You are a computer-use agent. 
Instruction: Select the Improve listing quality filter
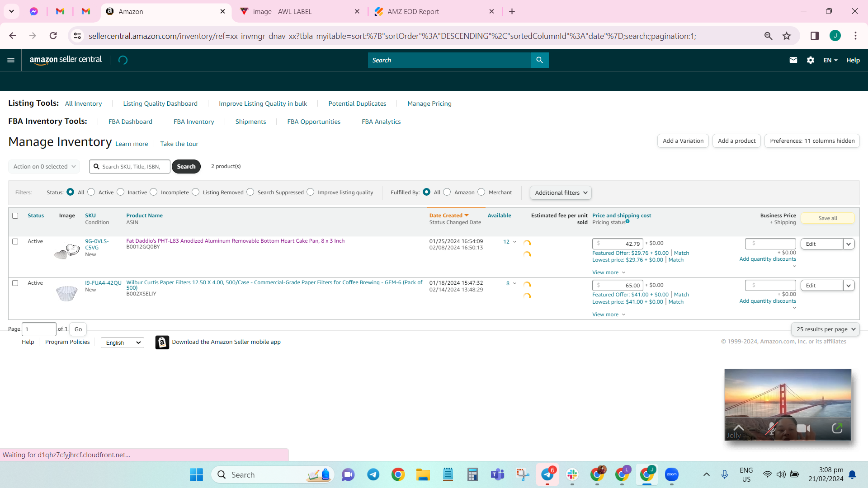pos(311,192)
